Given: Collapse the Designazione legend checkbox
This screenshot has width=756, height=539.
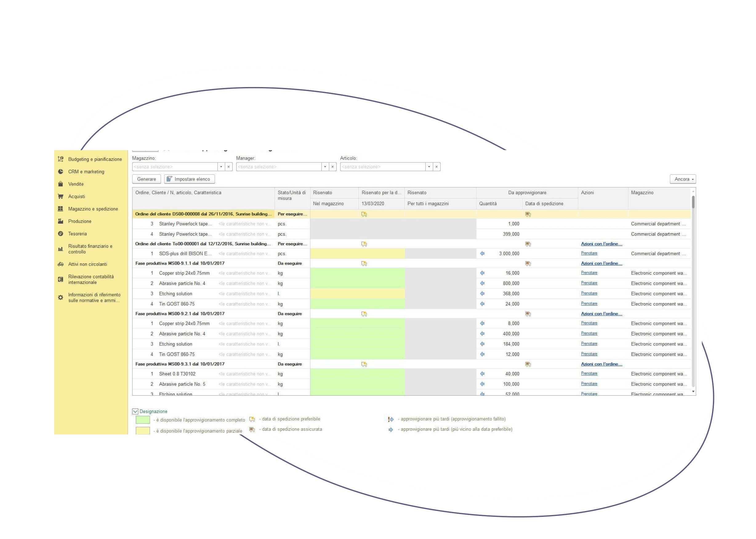Looking at the screenshot, I should pos(135,412).
